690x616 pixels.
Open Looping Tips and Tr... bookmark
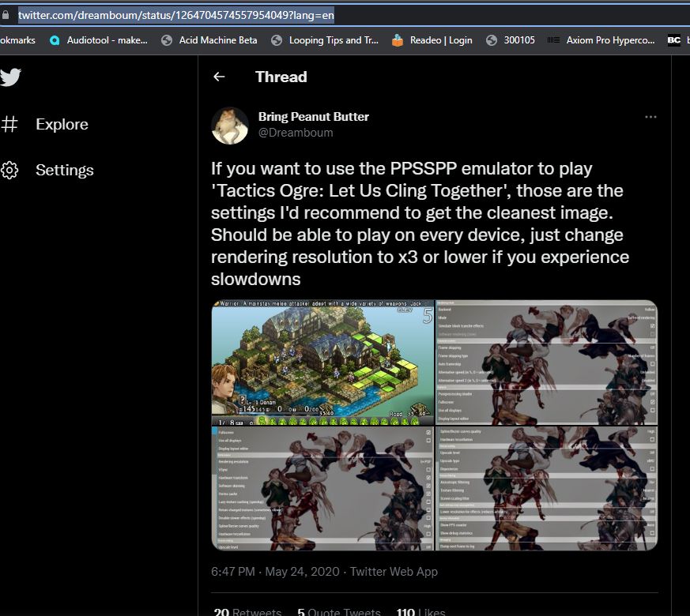334,40
